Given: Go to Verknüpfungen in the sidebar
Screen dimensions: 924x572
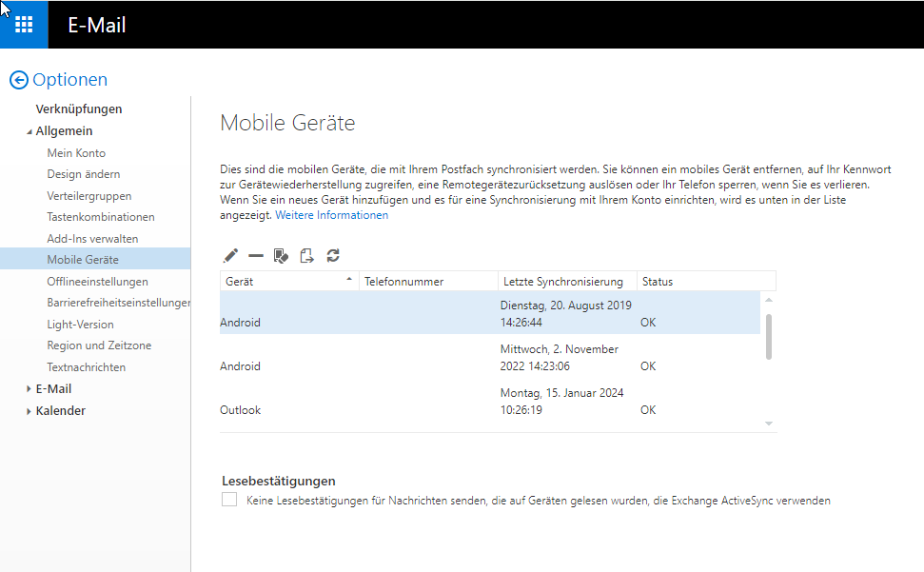Looking at the screenshot, I should (x=79, y=109).
